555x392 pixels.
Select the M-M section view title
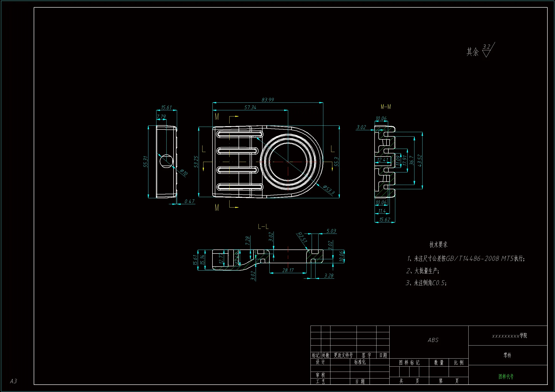click(x=386, y=107)
